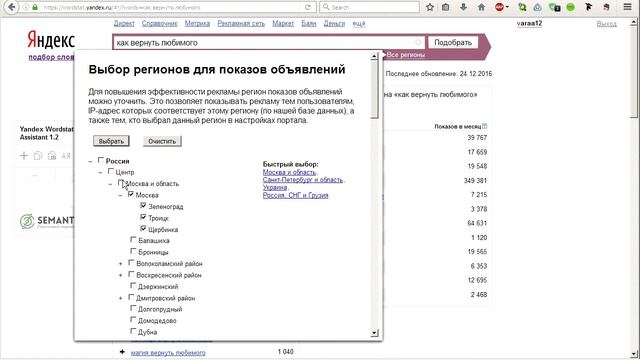The image size is (640, 360).
Task: Click the black cursor-arrow extension icon
Action: 588,7
